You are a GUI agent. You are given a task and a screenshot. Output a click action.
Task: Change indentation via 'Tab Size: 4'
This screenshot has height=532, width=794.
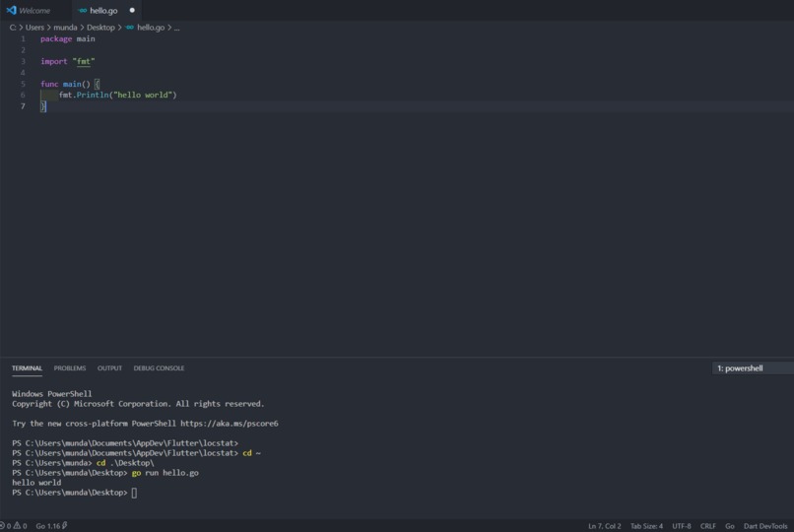(x=646, y=526)
